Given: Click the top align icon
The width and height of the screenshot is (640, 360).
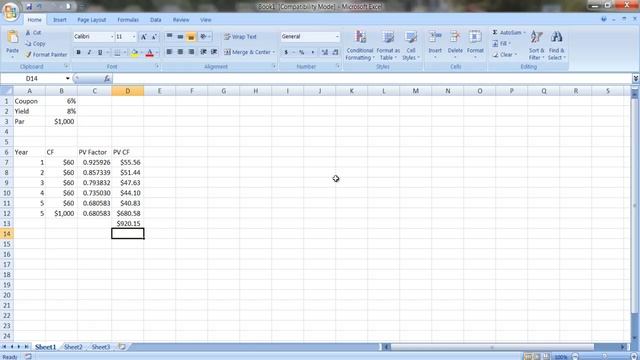Looking at the screenshot, I should click(x=169, y=37).
